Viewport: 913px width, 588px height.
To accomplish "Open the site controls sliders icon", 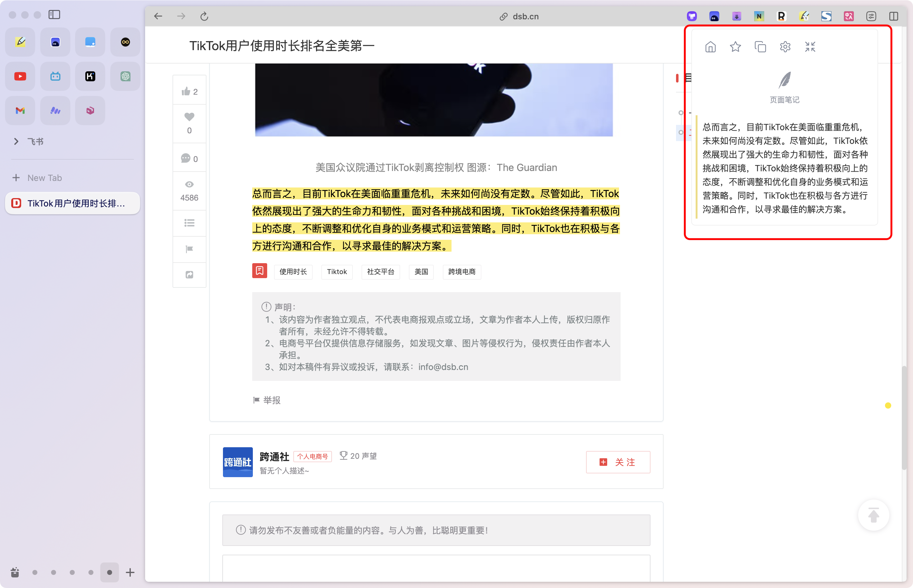I will [x=871, y=16].
